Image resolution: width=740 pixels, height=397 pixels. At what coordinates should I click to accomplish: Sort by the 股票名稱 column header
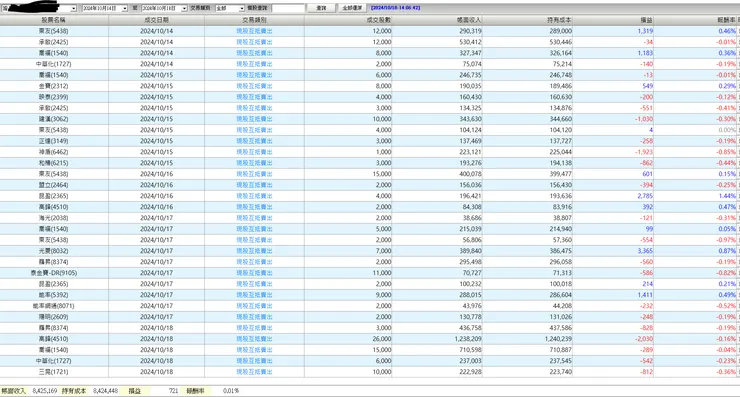coord(54,20)
